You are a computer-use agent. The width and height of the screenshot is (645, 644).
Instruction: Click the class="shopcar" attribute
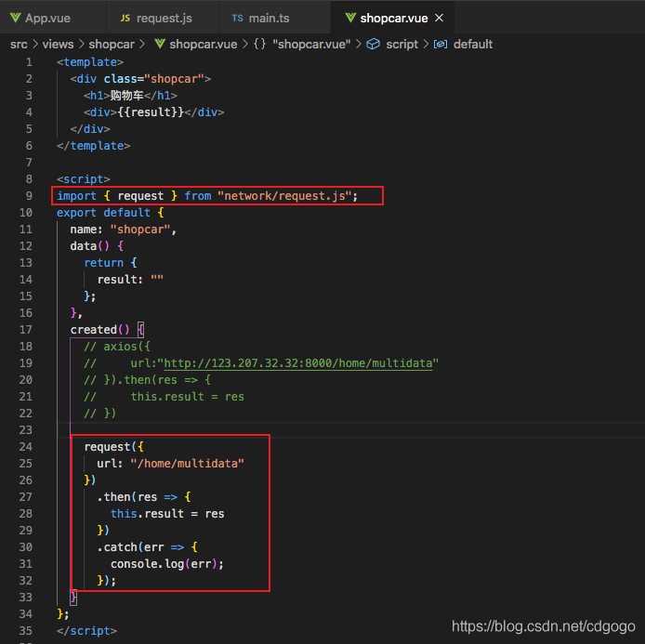[x=154, y=79]
